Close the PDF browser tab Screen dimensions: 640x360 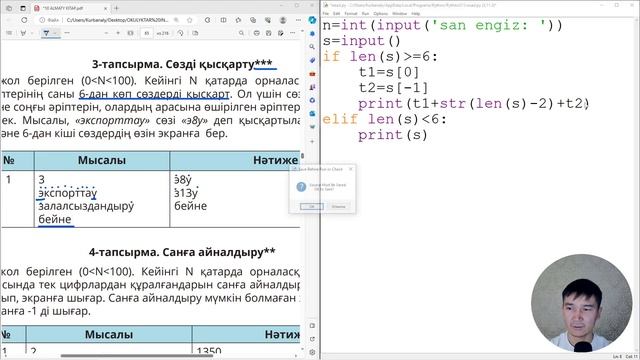(106, 8)
